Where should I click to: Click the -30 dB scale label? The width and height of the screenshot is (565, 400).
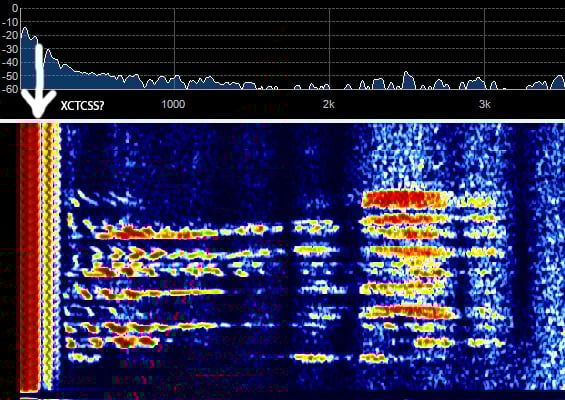tap(10, 49)
